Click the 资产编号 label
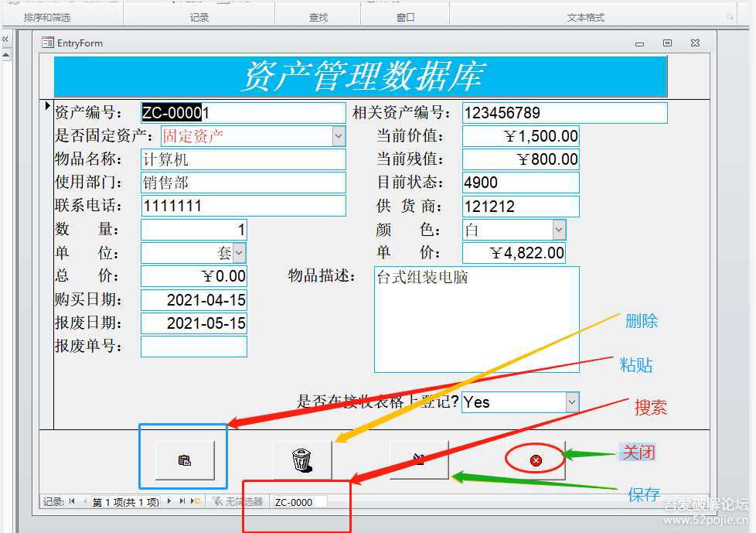 [x=88, y=112]
